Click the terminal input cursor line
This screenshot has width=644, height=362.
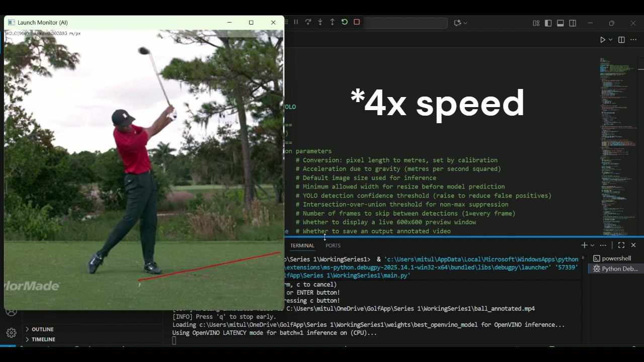click(x=174, y=341)
